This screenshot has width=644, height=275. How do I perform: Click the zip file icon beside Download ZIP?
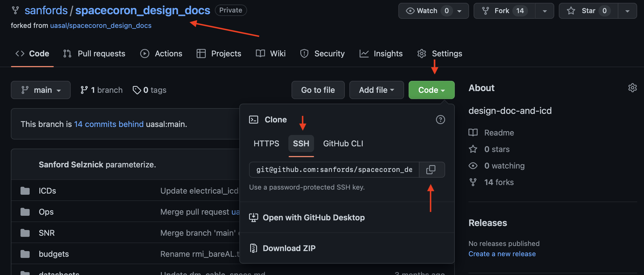click(253, 248)
